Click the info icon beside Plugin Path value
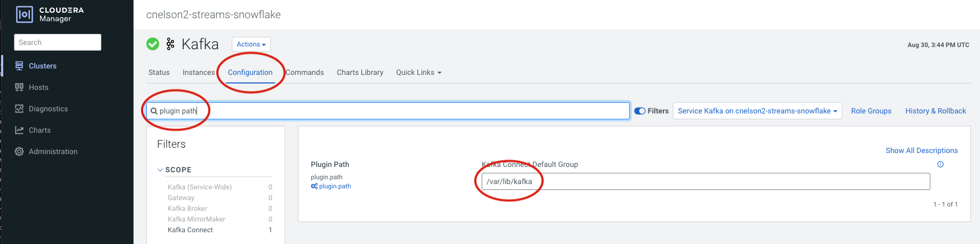This screenshot has width=980, height=244. [x=940, y=164]
